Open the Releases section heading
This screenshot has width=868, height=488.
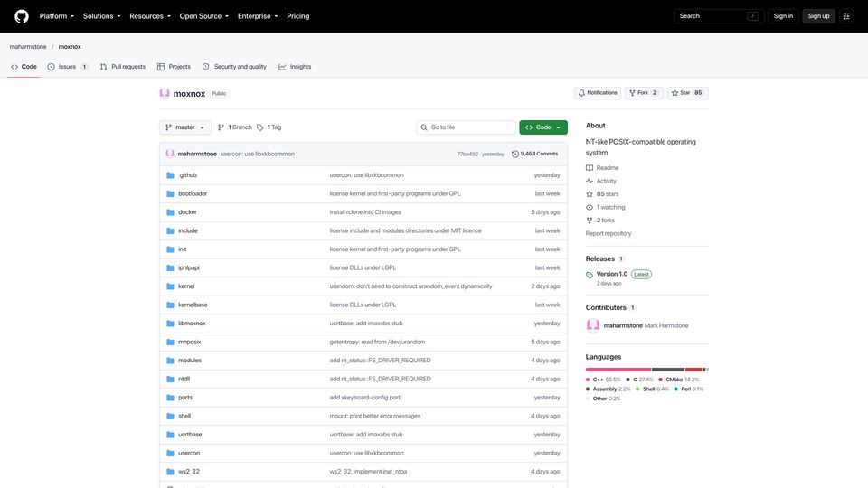(x=600, y=259)
